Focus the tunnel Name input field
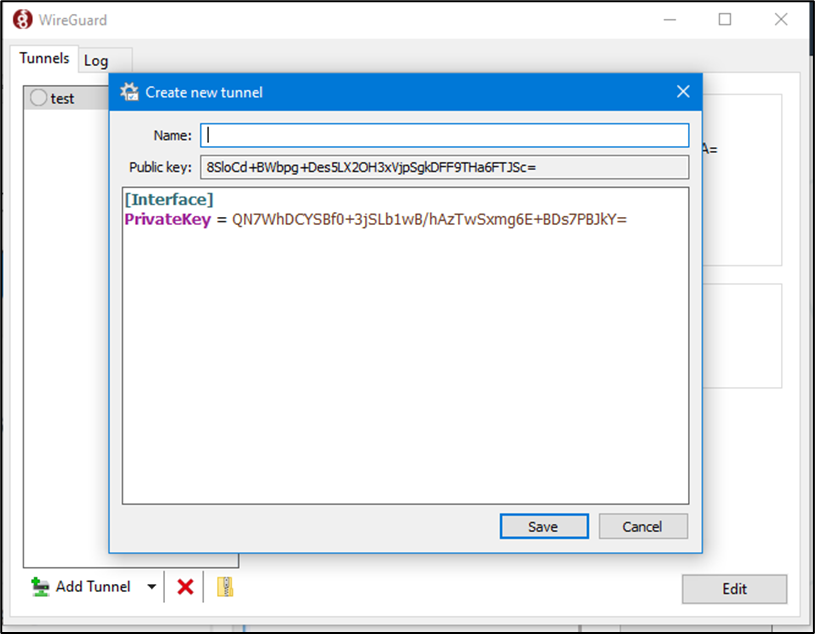Viewport: 815px width, 634px height. (445, 135)
